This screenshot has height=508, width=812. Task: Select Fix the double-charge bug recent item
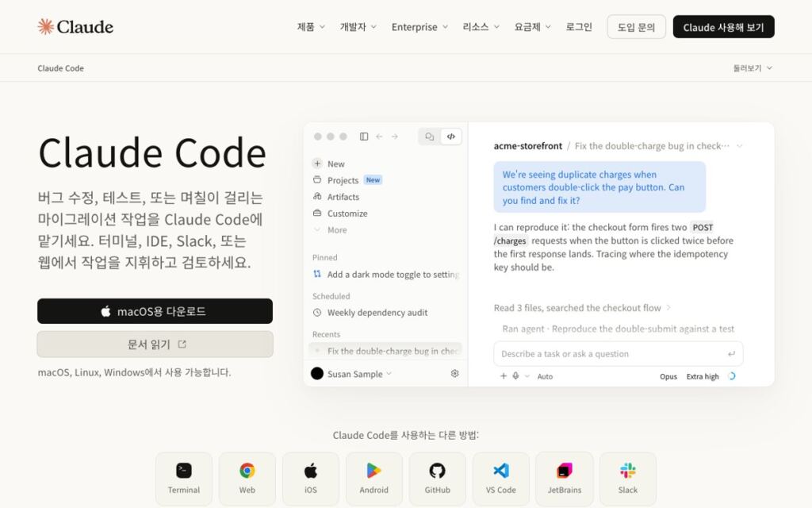[386, 351]
